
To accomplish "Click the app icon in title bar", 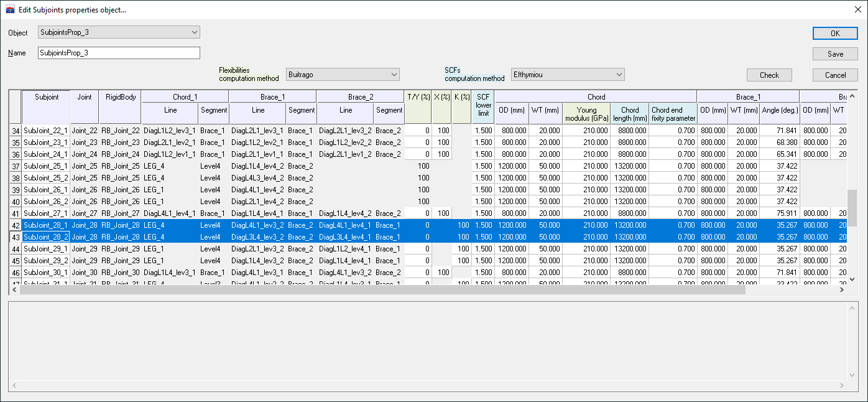I will tap(10, 10).
